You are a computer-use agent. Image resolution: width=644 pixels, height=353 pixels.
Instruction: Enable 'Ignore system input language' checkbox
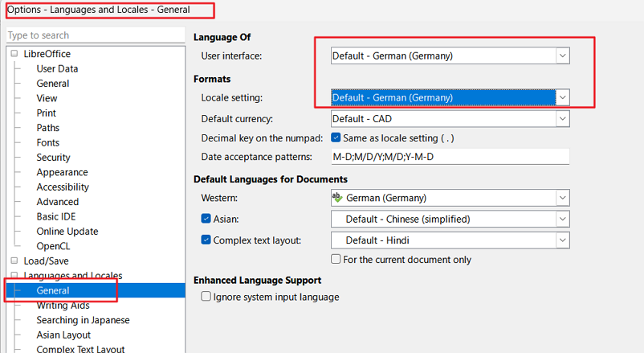tap(206, 296)
